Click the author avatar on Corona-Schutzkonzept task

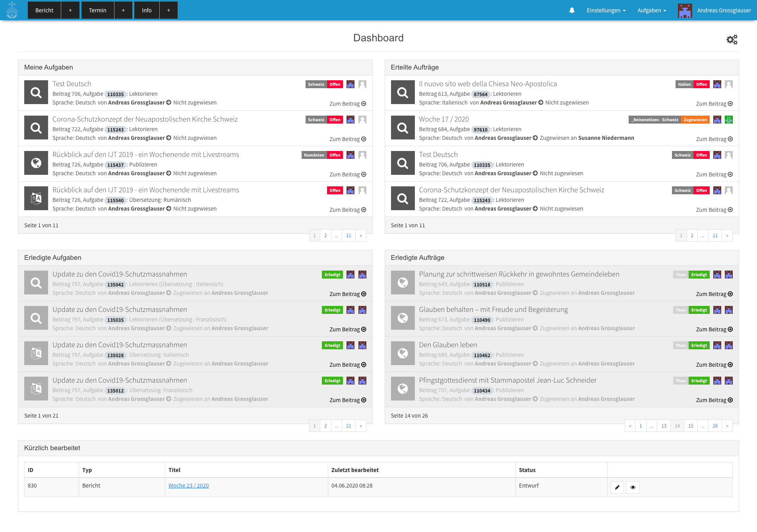(x=350, y=119)
